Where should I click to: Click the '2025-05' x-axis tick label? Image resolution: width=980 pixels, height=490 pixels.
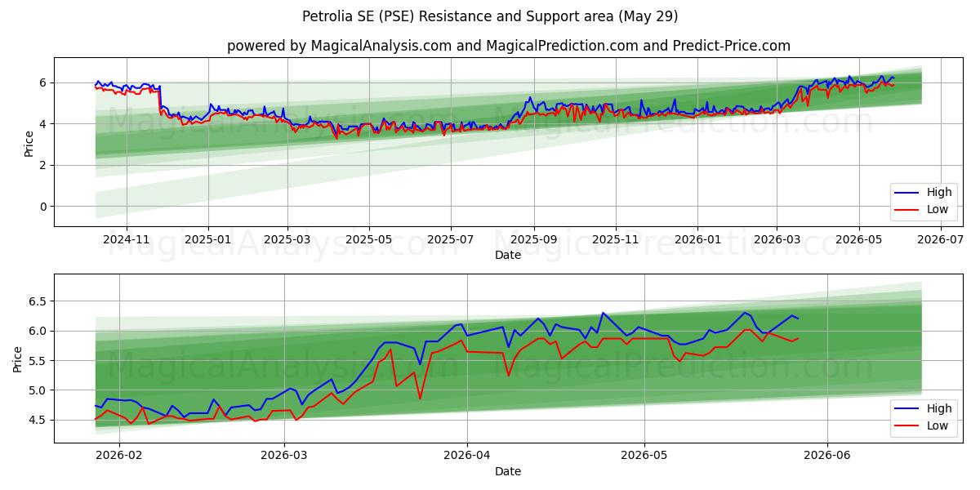coord(369,239)
